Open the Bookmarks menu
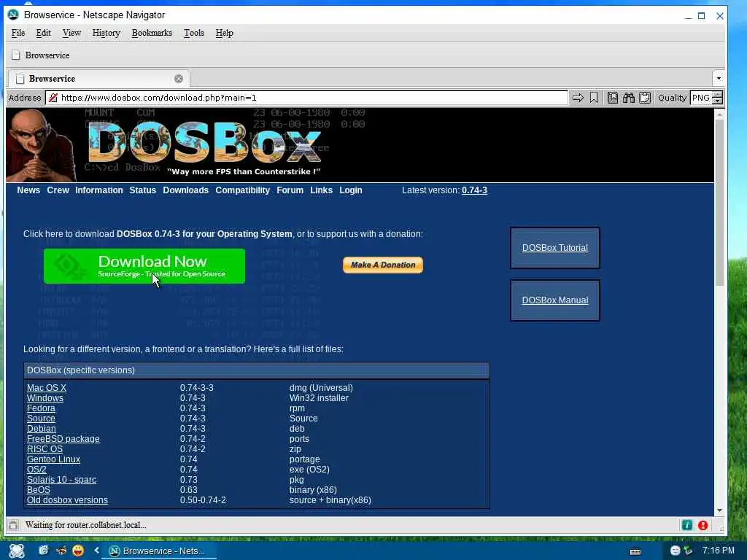Screen dimensions: 747x560 click(152, 33)
